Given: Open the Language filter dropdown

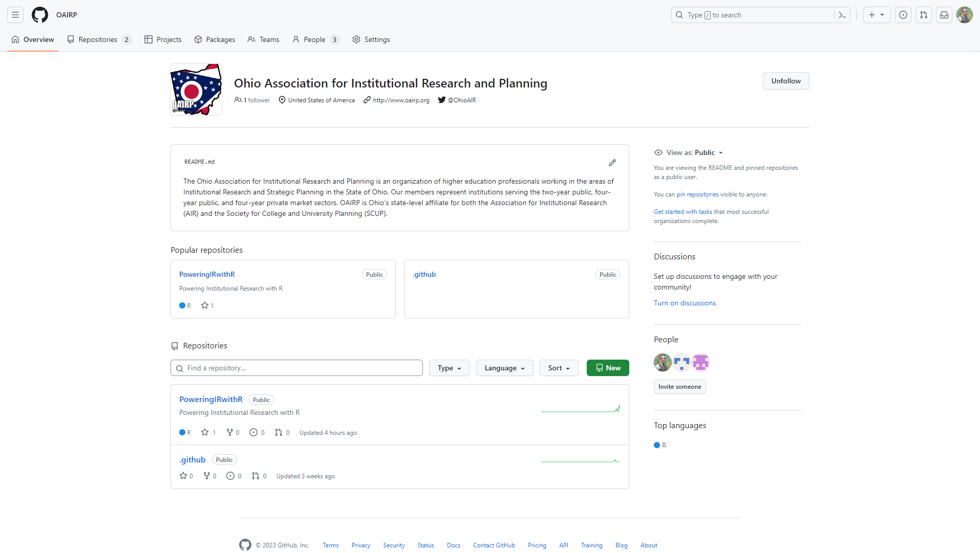Looking at the screenshot, I should [504, 368].
